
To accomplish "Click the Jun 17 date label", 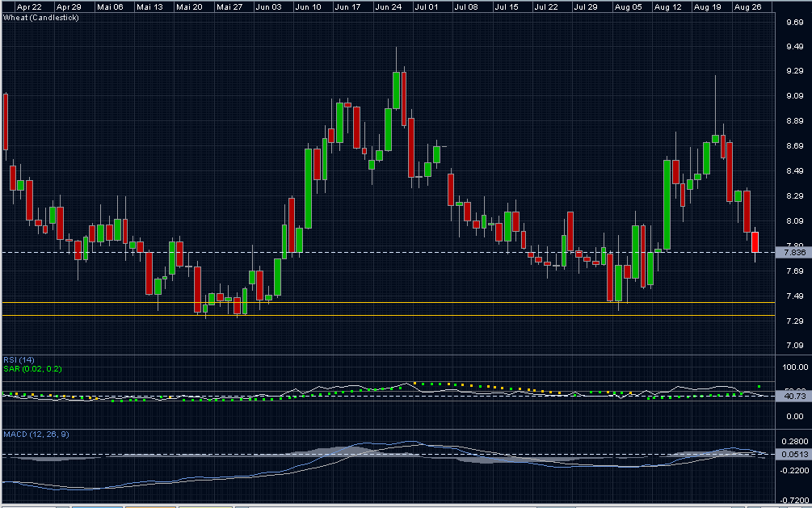I will (x=347, y=7).
